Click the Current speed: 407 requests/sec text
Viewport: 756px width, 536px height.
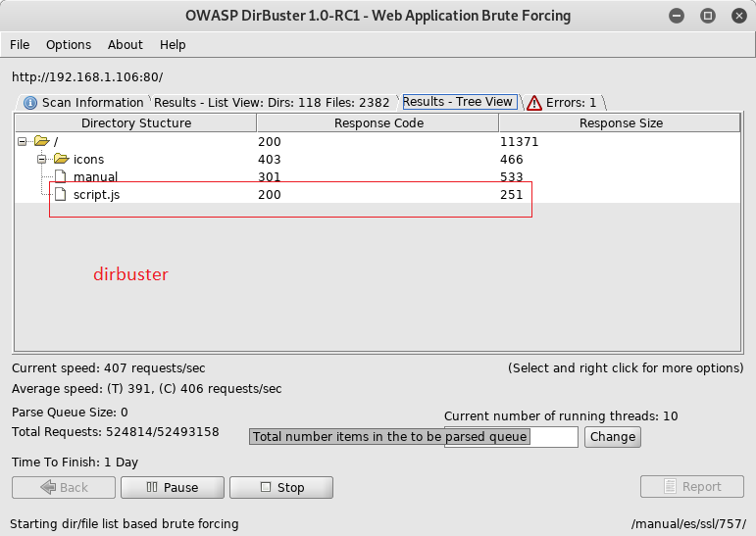click(x=109, y=368)
